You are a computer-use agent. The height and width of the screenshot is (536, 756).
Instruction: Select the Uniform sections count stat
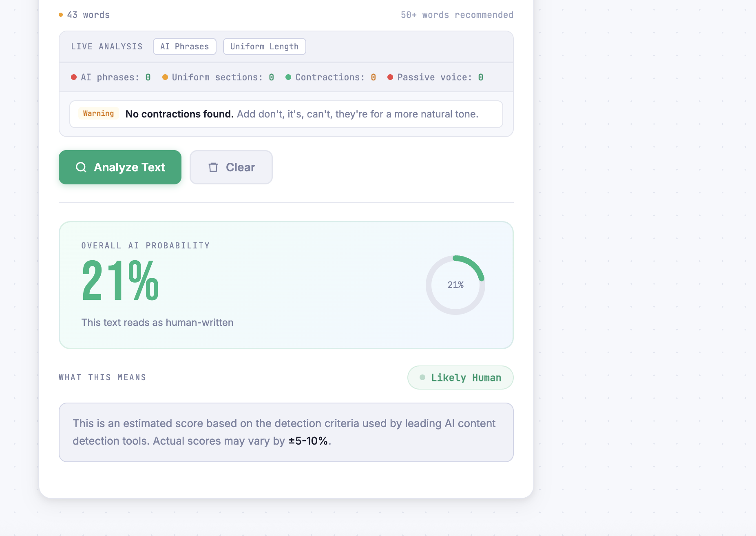218,78
